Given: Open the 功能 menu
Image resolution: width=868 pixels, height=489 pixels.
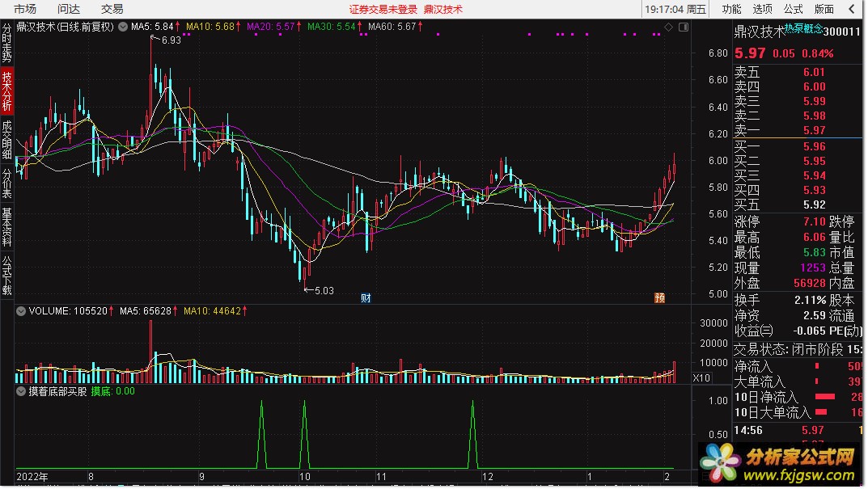Looking at the screenshot, I should (731, 9).
